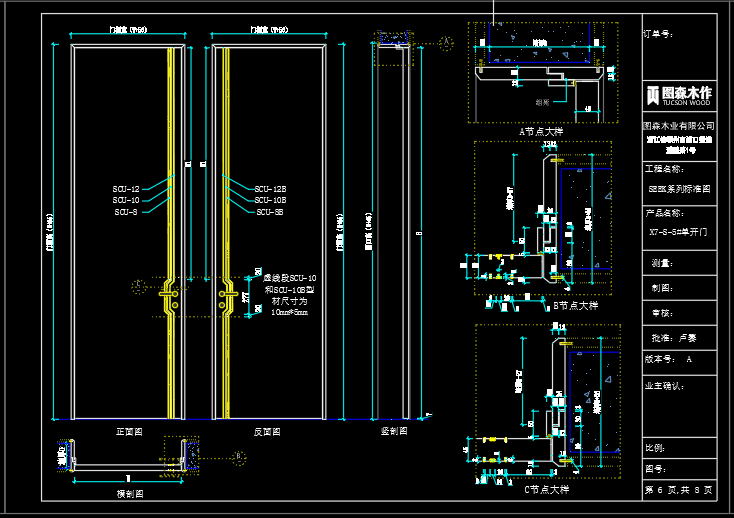Select the A节点大样 detail title
The height and width of the screenshot is (518, 734).
pos(540,131)
